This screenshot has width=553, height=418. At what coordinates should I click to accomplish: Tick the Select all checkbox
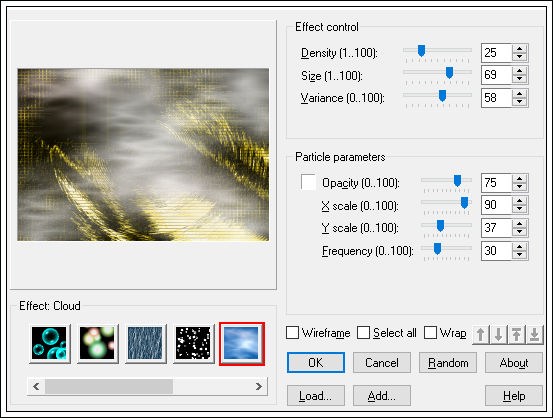click(363, 333)
